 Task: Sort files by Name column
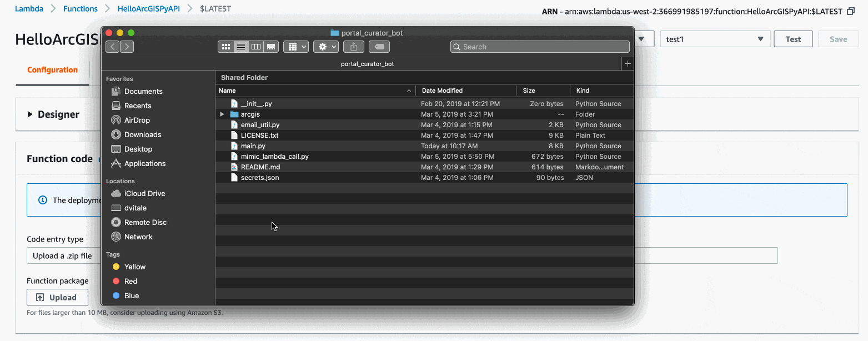(x=315, y=91)
